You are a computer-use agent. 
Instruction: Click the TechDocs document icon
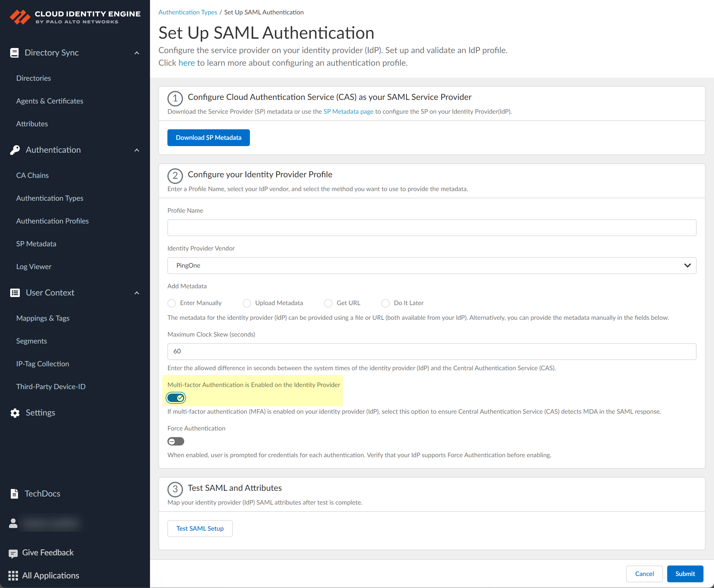tap(14, 494)
